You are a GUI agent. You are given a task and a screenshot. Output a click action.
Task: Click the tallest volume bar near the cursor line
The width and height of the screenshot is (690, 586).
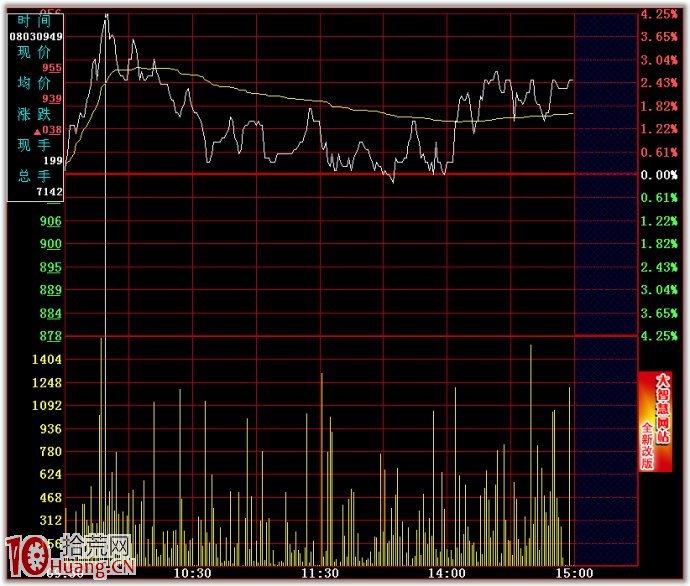tap(102, 451)
